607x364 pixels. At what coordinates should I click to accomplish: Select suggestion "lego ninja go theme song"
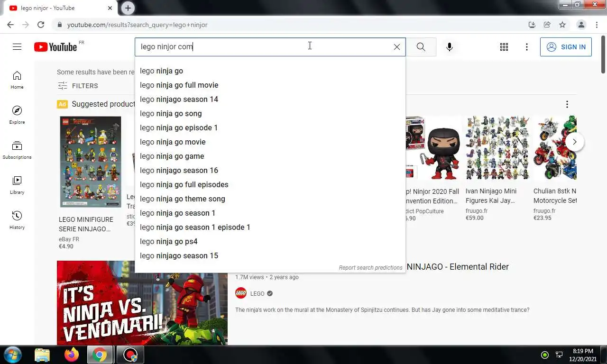pyautogui.click(x=270, y=199)
